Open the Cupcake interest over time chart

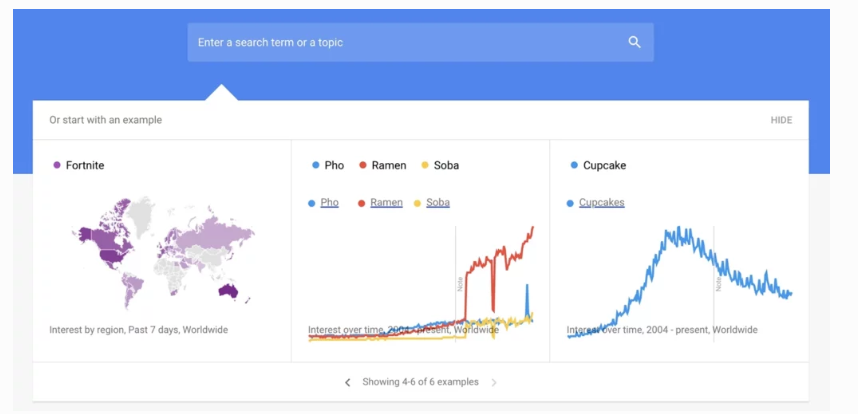click(679, 251)
